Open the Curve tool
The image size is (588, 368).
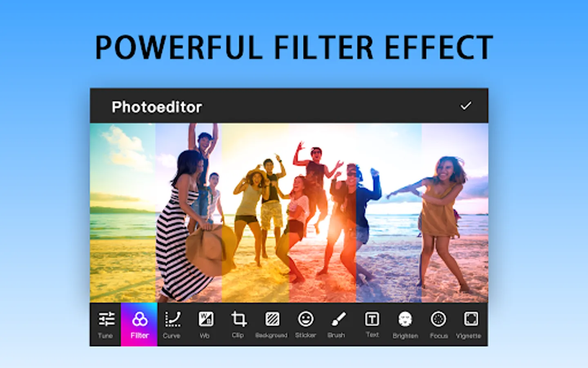[172, 325]
